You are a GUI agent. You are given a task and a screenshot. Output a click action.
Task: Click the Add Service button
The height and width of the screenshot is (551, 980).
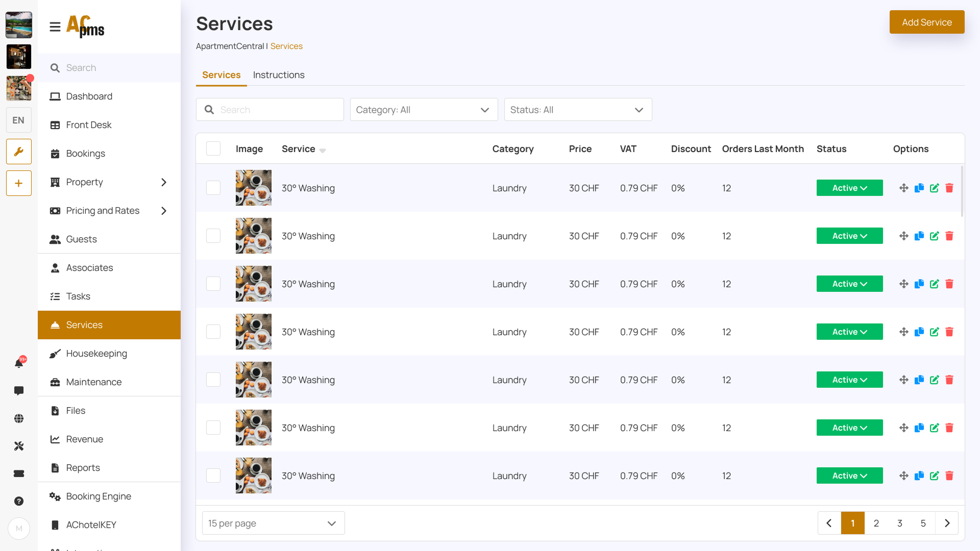926,22
